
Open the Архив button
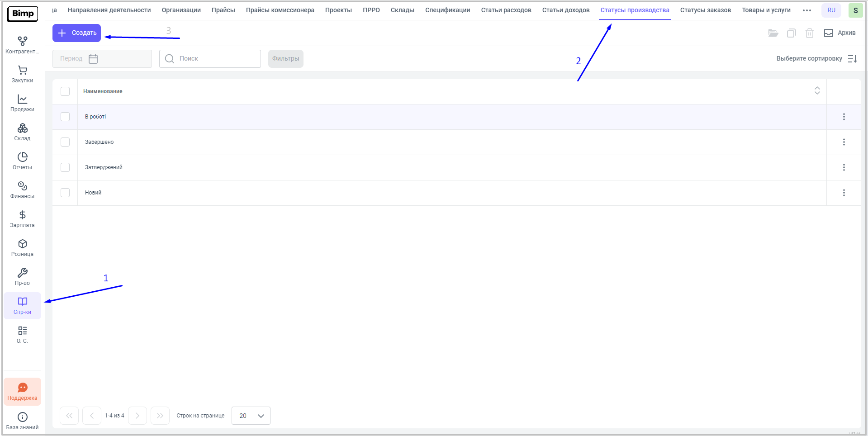840,33
